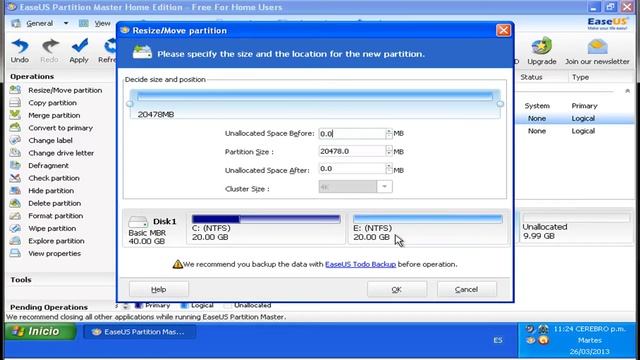Image resolution: width=640 pixels, height=360 pixels.
Task: Open the Cluster Size dropdown
Action: coord(384,187)
